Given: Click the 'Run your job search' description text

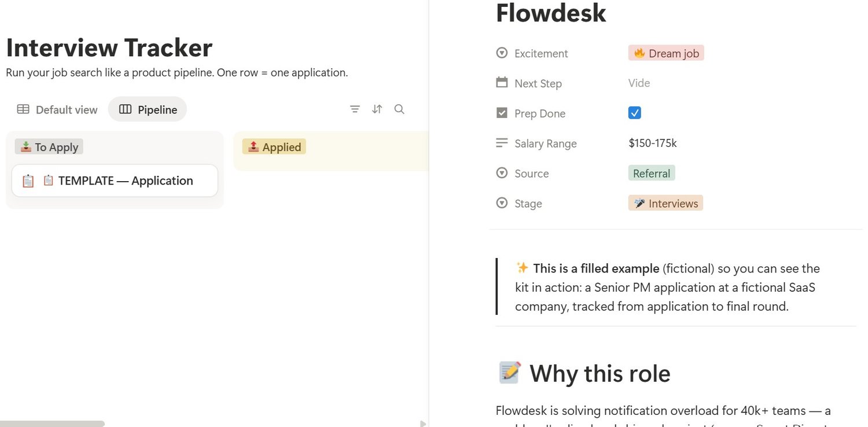Looking at the screenshot, I should coord(177,73).
